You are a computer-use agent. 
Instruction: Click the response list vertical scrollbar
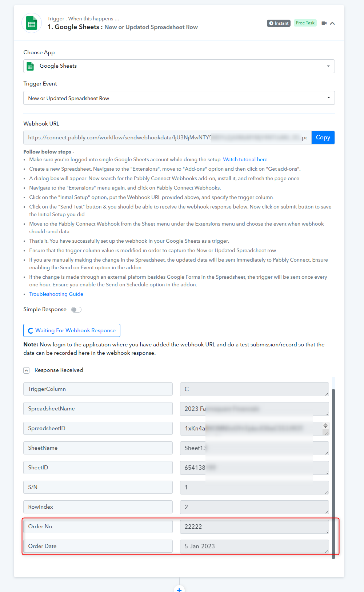point(333,474)
